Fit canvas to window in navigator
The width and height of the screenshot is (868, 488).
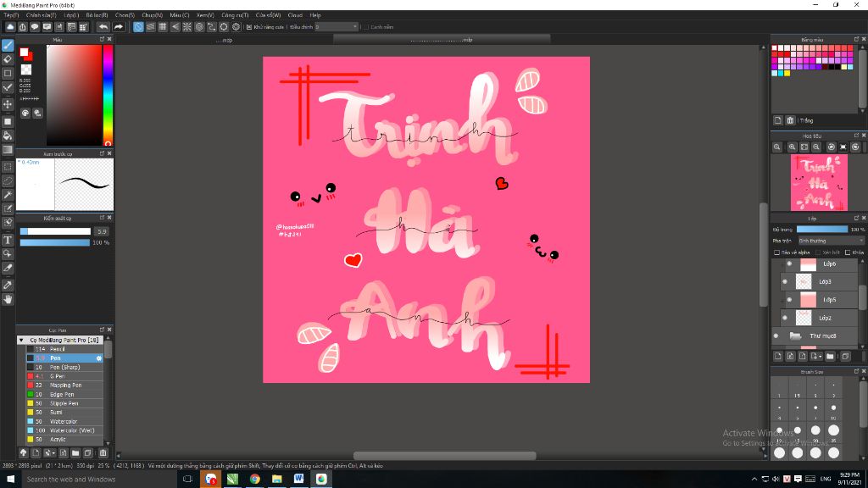[x=804, y=147]
